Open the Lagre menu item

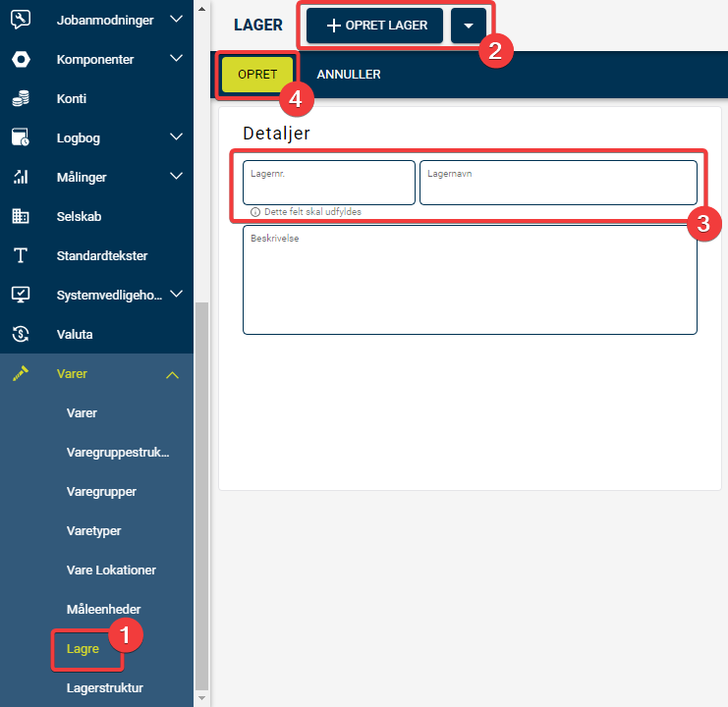[83, 648]
